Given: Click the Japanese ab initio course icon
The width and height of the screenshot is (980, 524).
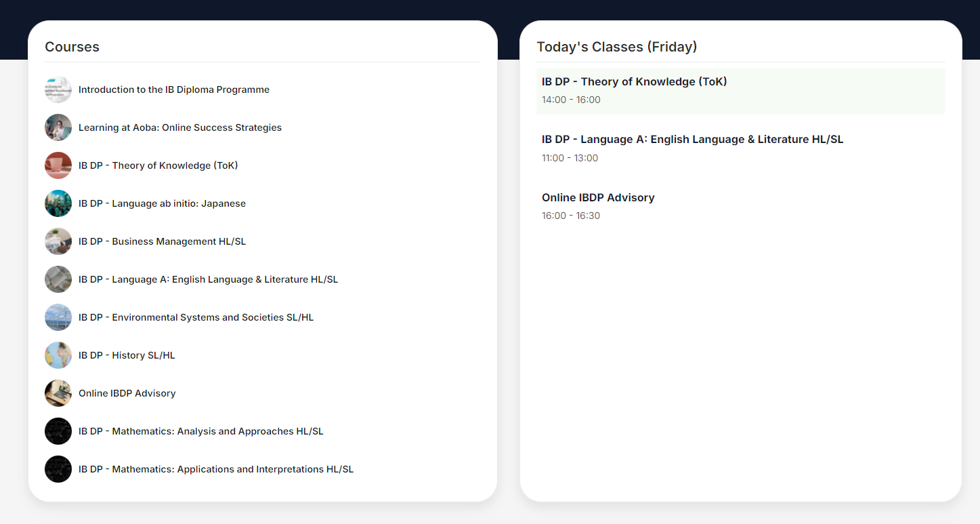Looking at the screenshot, I should click(x=58, y=203).
